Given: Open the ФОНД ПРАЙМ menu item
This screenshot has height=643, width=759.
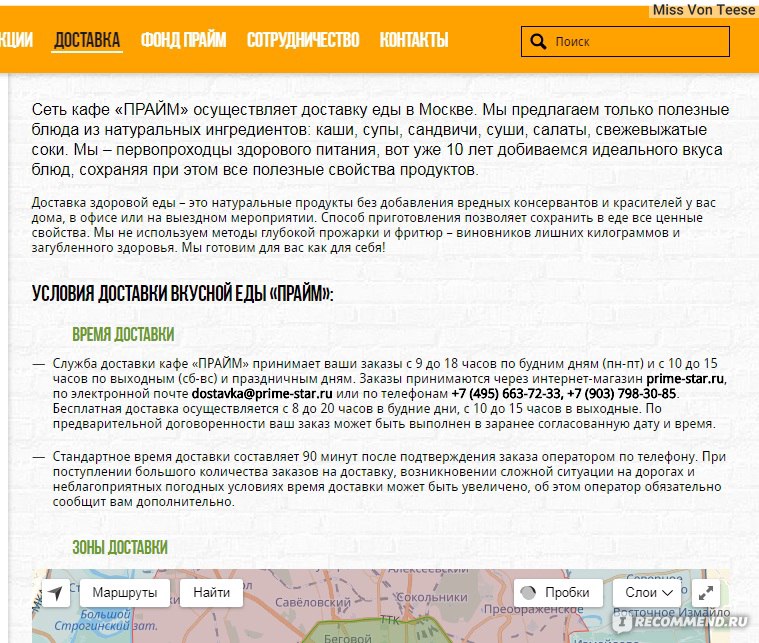Looking at the screenshot, I should 183,40.
